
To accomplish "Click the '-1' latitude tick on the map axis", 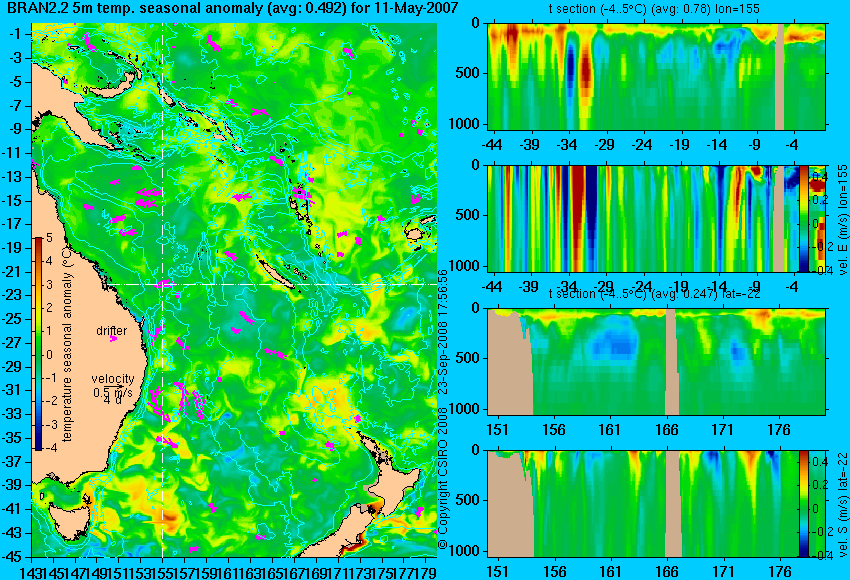I will (14, 34).
